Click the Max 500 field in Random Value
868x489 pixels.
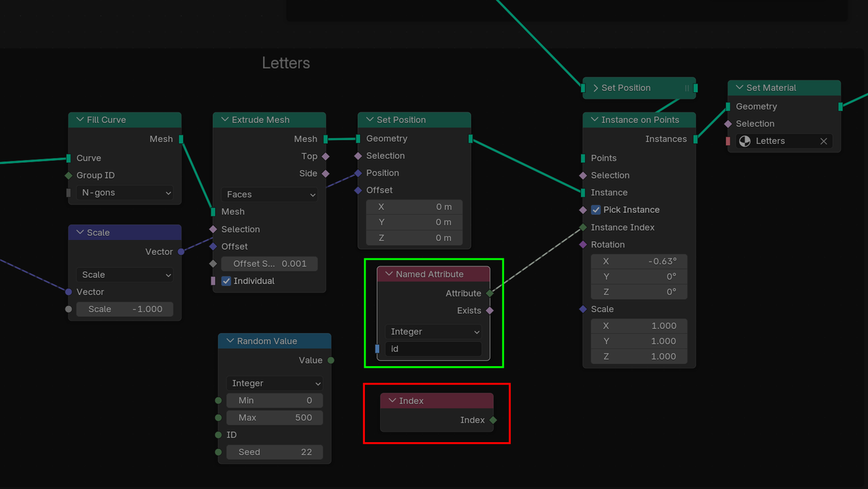point(275,418)
